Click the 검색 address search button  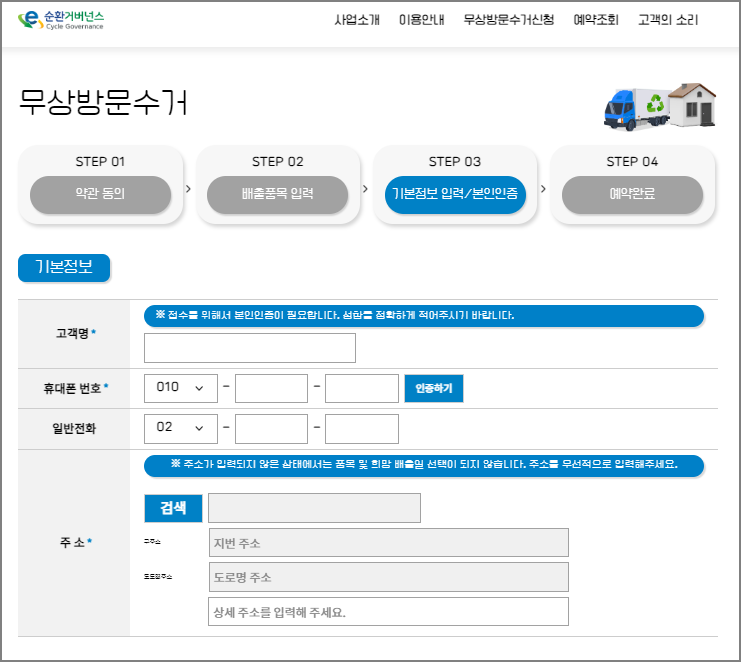click(173, 508)
